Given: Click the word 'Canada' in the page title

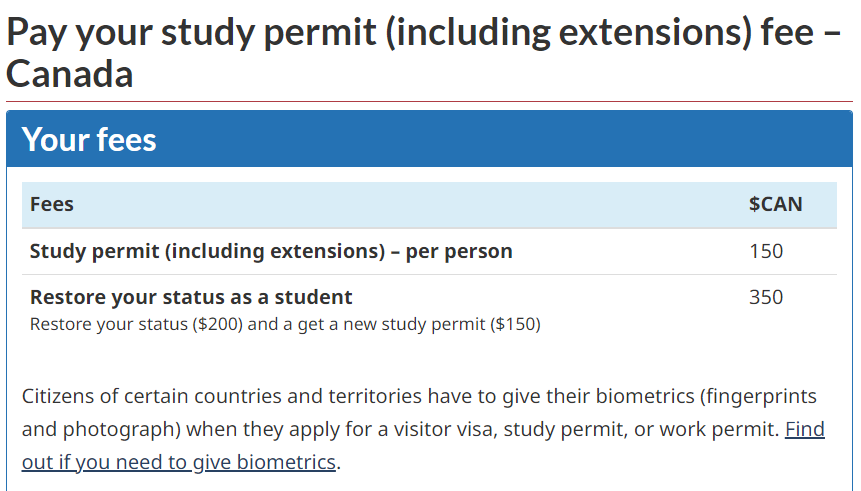Looking at the screenshot, I should point(70,74).
